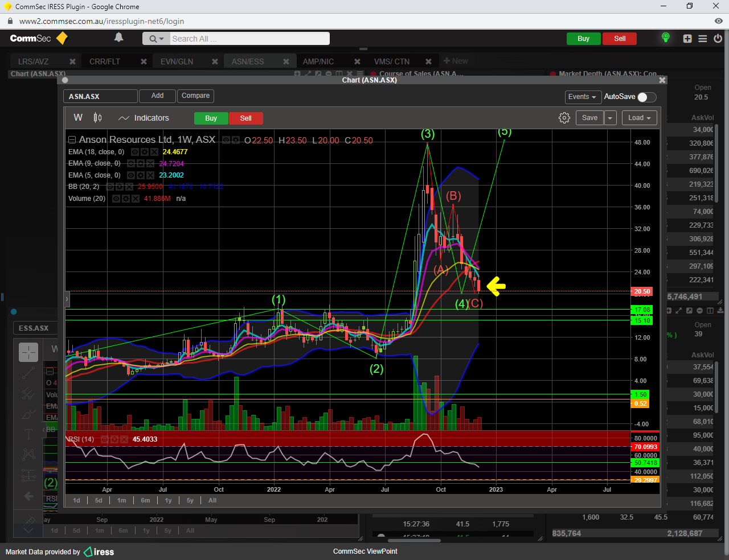Toggle visibility of RSI (14) indicator
The width and height of the screenshot is (729, 560).
click(105, 439)
